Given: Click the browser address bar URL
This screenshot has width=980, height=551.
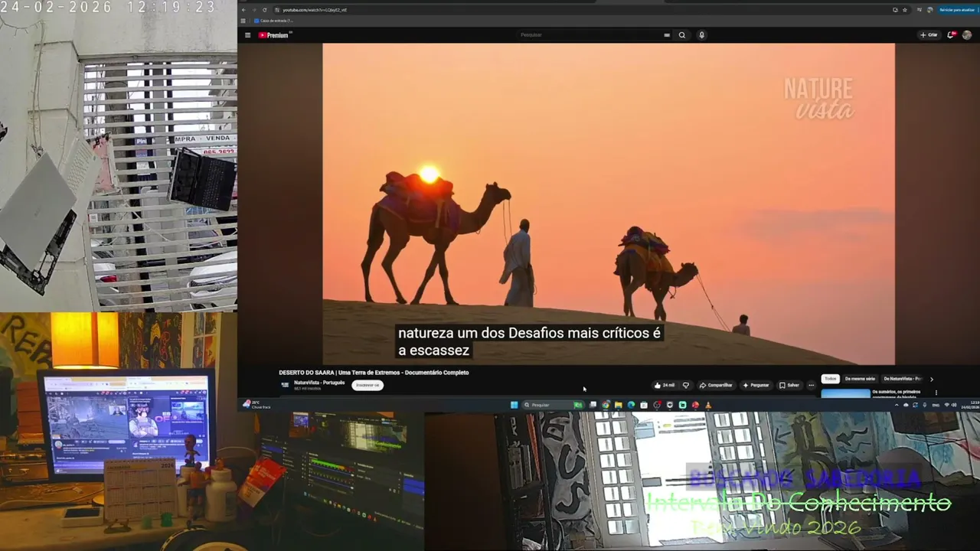Looking at the screenshot, I should pos(315,10).
